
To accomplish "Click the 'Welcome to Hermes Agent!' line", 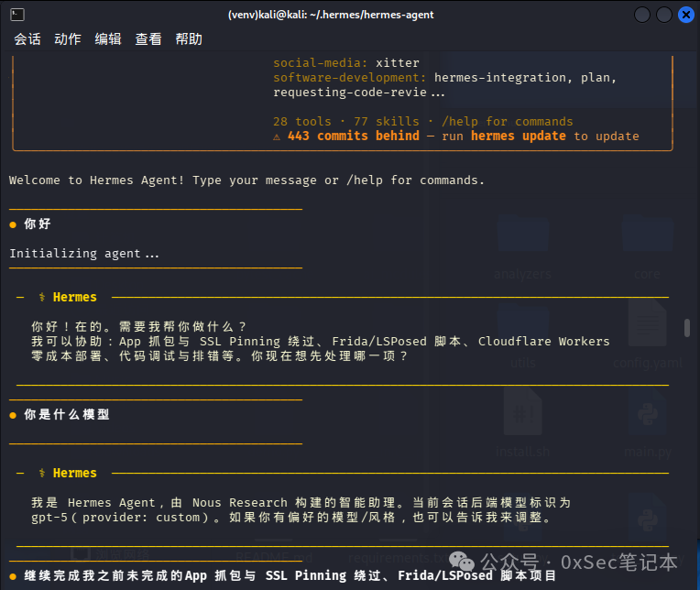I will (x=246, y=180).
